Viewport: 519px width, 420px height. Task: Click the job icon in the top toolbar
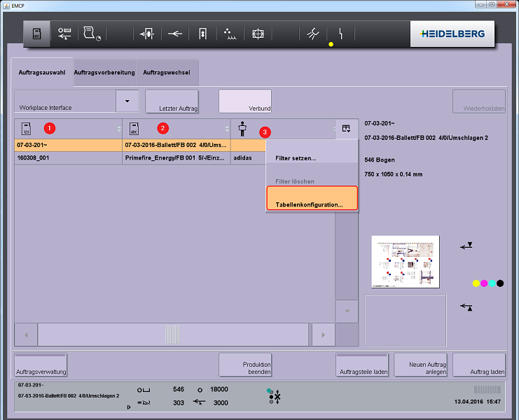point(37,34)
